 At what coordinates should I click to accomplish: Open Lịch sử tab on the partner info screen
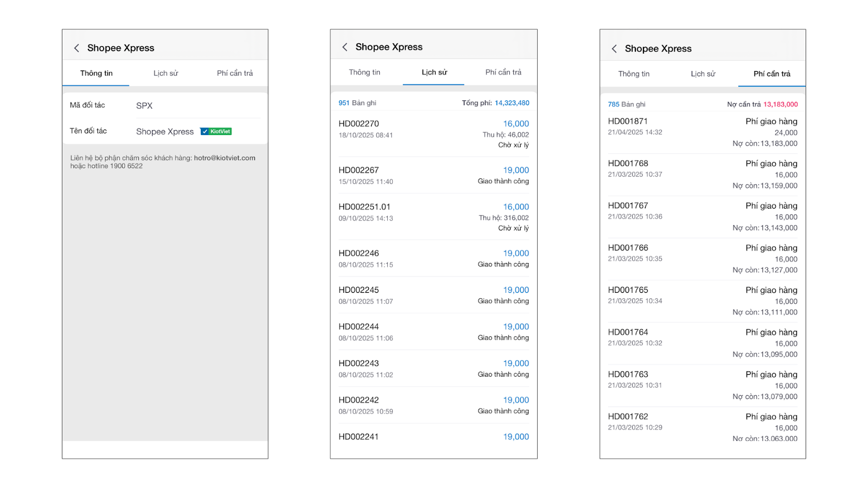click(165, 73)
